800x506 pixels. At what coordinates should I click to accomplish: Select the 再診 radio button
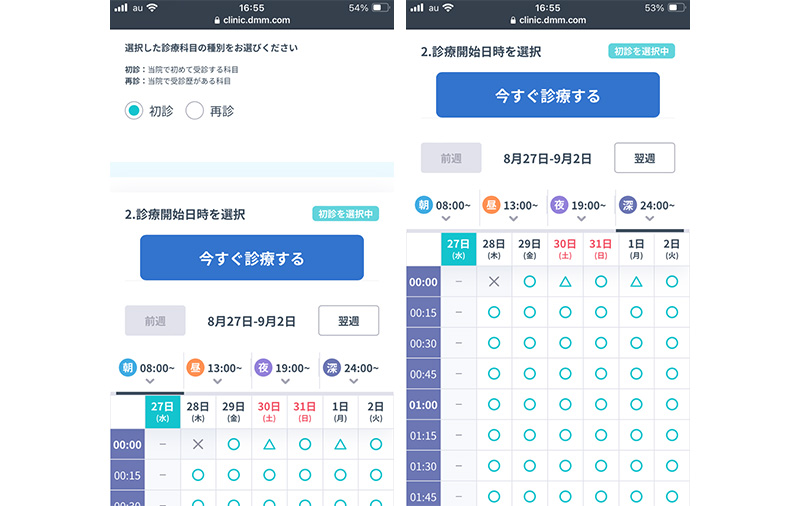pyautogui.click(x=195, y=111)
